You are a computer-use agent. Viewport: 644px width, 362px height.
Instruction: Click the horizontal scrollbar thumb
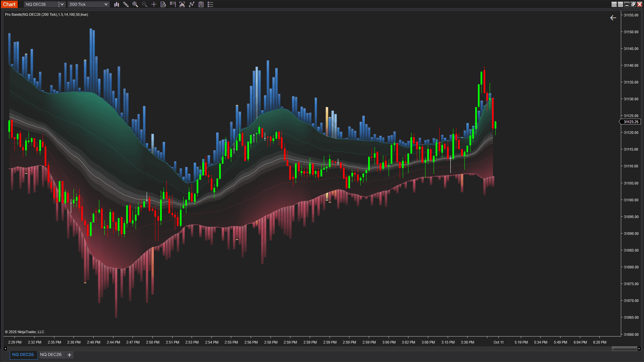[625, 349]
